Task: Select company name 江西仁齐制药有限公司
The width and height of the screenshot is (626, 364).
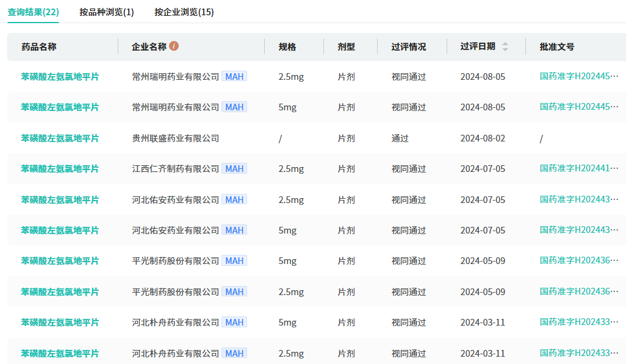Action: (x=176, y=169)
